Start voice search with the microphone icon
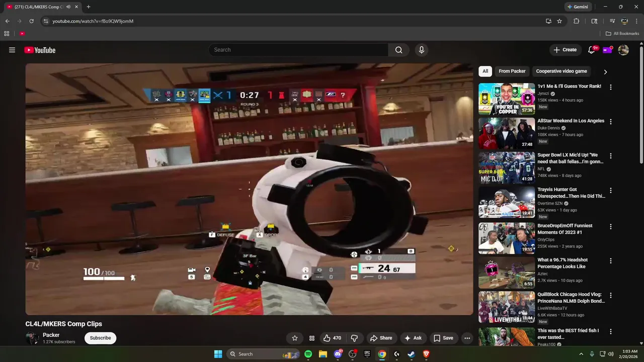 [422, 50]
